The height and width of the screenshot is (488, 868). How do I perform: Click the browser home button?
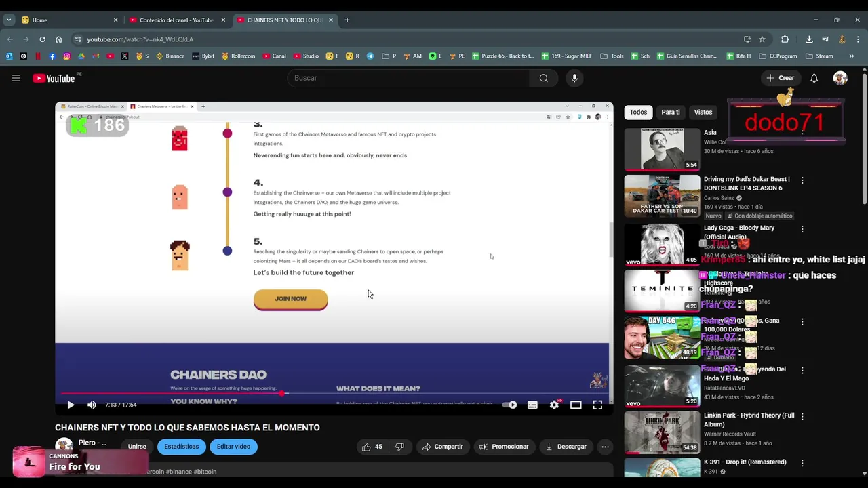click(58, 39)
